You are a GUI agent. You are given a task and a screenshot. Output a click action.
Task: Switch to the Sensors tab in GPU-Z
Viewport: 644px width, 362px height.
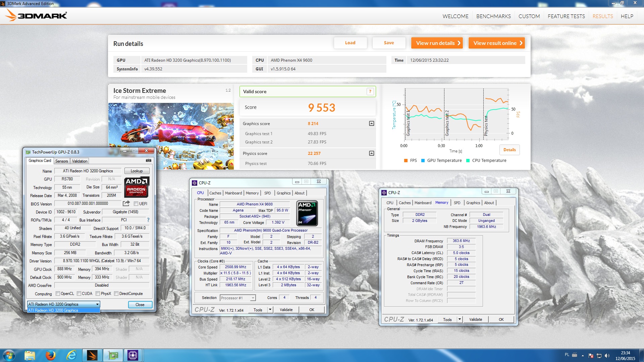tap(62, 161)
